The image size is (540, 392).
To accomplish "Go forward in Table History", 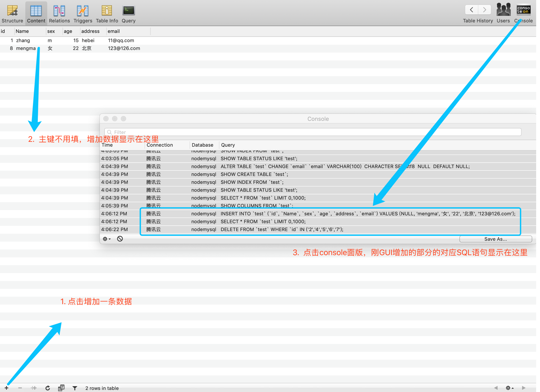I will tap(485, 10).
